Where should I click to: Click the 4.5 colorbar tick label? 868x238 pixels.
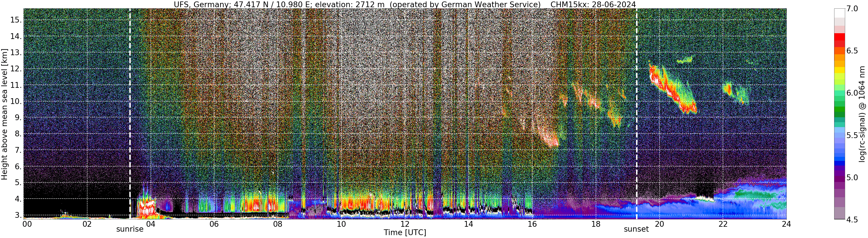[852, 220]
